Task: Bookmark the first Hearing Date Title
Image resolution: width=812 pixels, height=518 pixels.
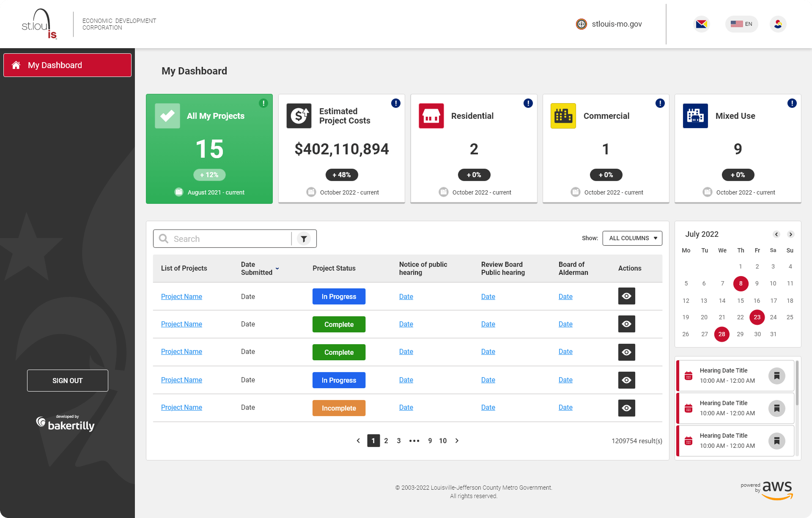Action: (776, 375)
